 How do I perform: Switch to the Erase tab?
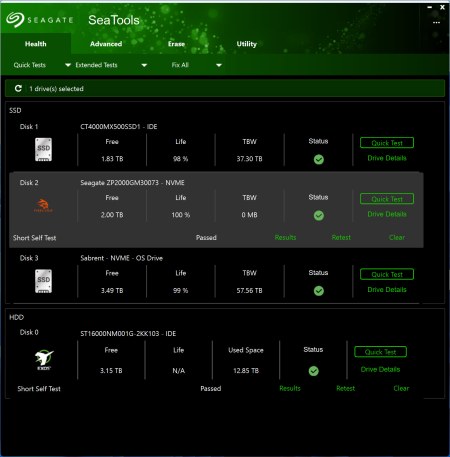176,44
